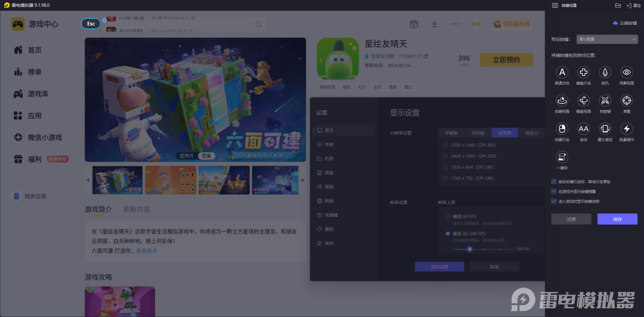Toggle 进入游戏时显示按键说明 checkbox

(554, 201)
